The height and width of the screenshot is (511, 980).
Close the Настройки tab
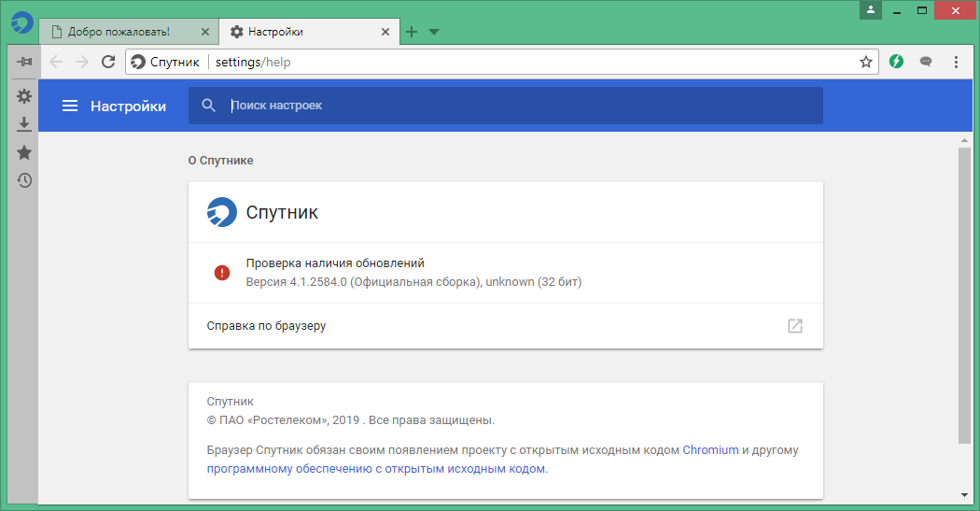pos(385,32)
